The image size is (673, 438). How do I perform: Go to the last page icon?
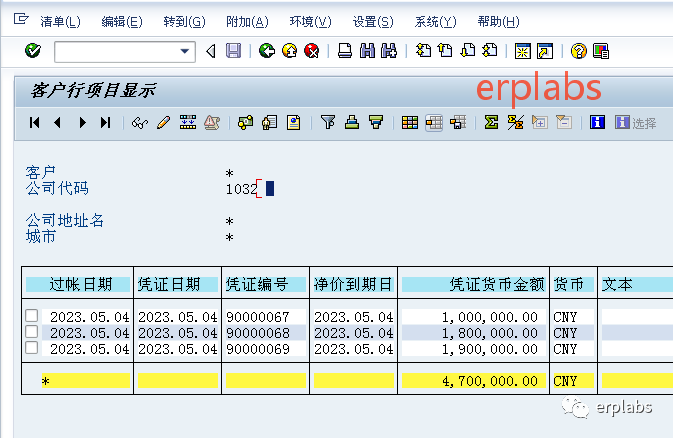coord(490,51)
